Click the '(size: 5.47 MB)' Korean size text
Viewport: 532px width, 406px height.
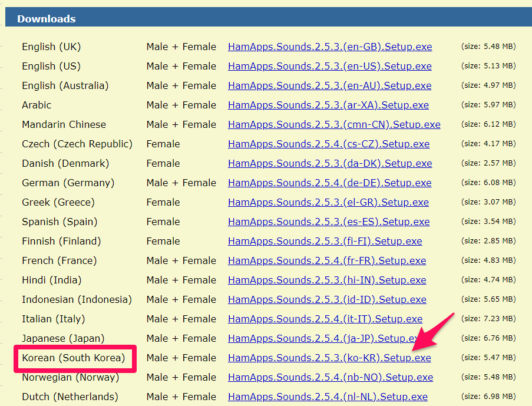click(488, 358)
